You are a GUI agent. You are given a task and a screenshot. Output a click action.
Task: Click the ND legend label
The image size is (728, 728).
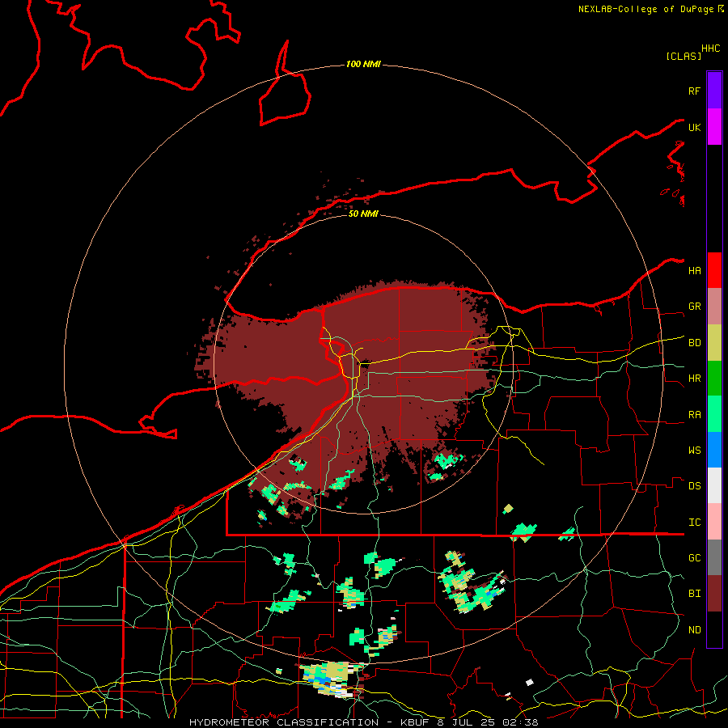694,630
